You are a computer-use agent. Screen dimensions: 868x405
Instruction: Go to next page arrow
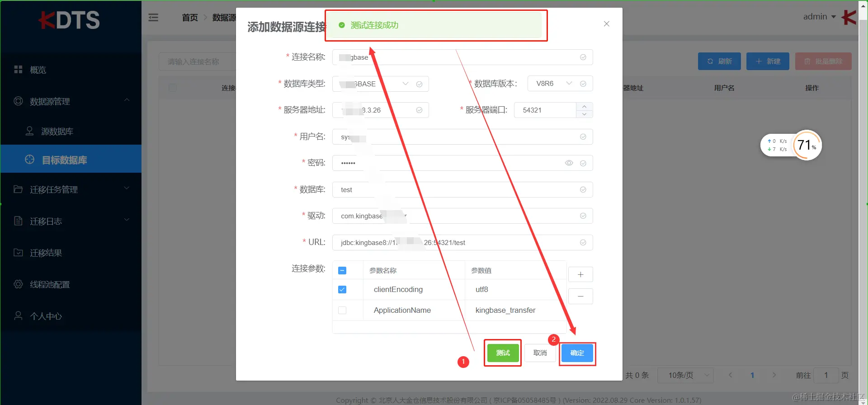point(774,375)
